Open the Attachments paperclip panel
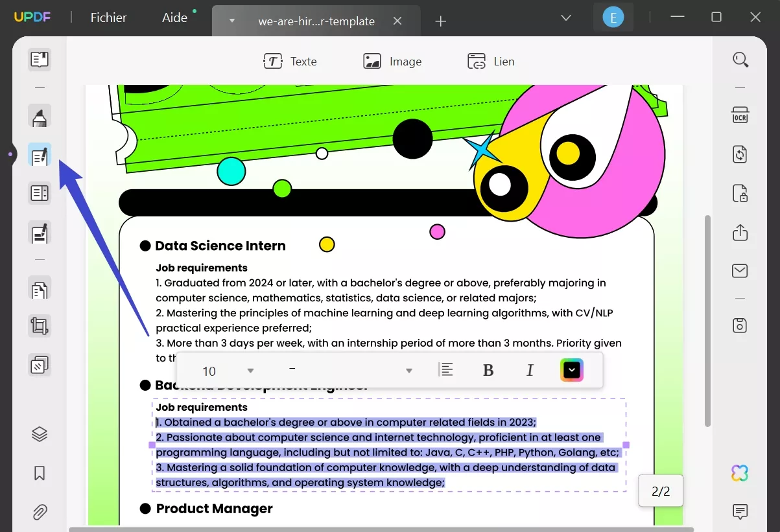The height and width of the screenshot is (532, 780). [40, 513]
